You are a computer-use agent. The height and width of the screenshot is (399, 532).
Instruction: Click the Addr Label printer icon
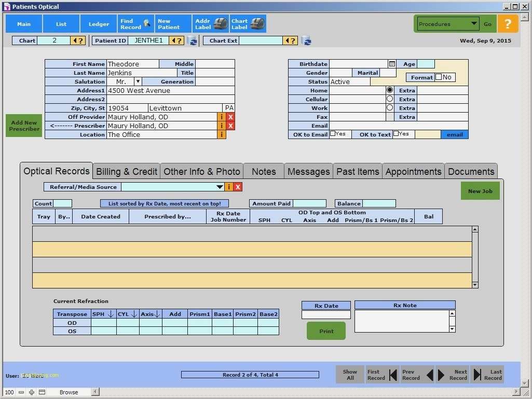(220, 23)
